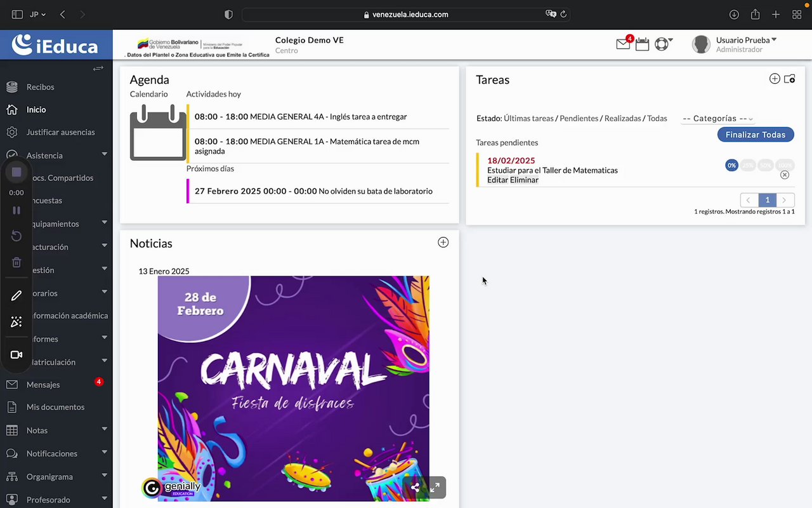Click the Organigrama hierarchy icon
The image size is (812, 508).
pos(11,476)
